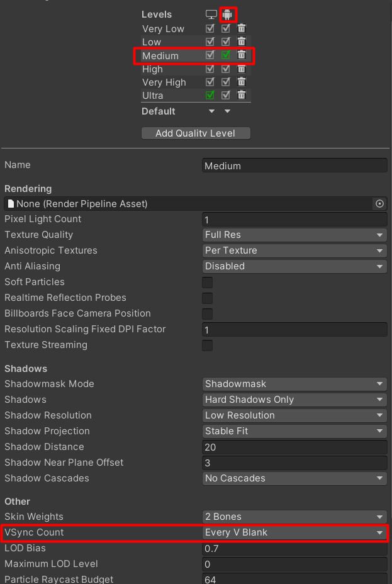Screen dimensions: 392x584
Task: Delete the High quality level
Action: pyautogui.click(x=242, y=69)
